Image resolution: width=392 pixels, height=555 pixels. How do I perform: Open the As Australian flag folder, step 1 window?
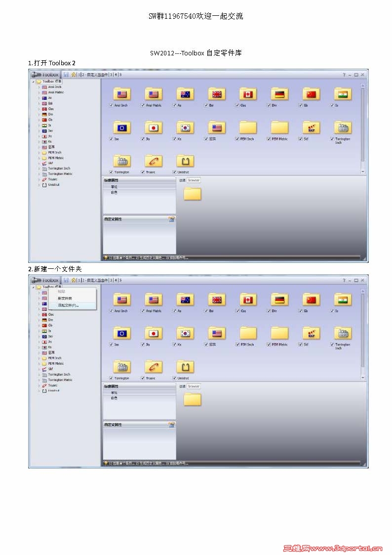pos(185,94)
